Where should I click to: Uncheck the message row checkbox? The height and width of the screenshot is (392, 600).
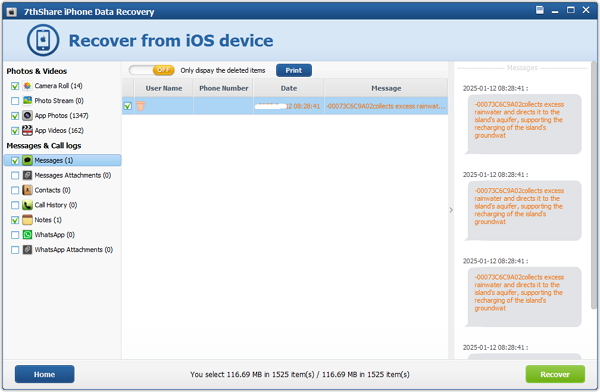coord(128,106)
